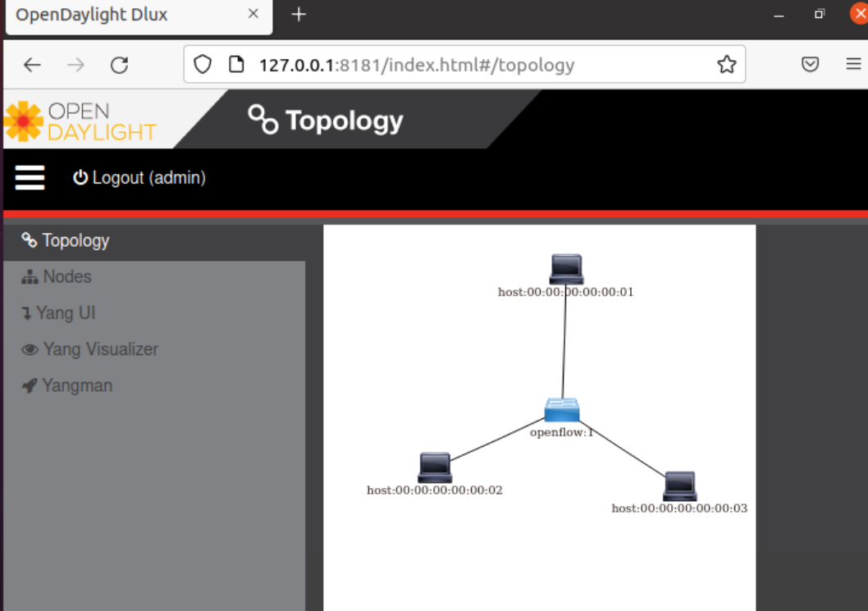868x611 pixels.
Task: Open the Pocket save icon
Action: click(810, 64)
